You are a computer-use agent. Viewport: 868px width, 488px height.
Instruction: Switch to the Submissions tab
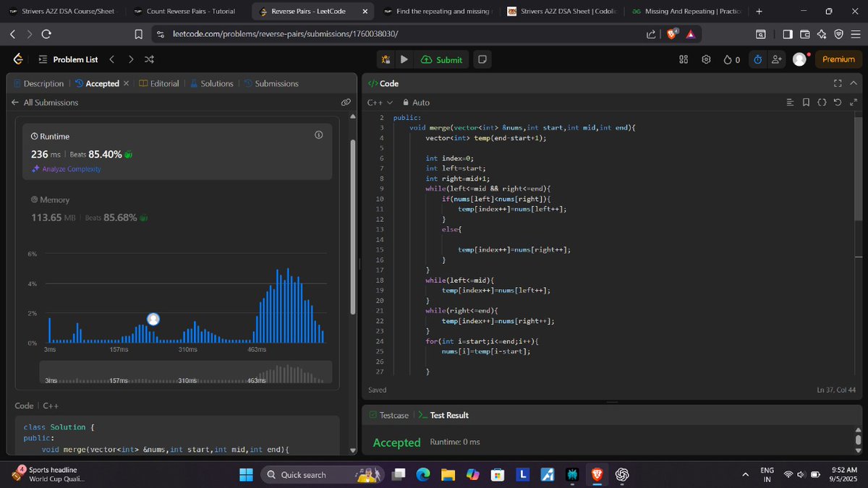click(x=271, y=84)
